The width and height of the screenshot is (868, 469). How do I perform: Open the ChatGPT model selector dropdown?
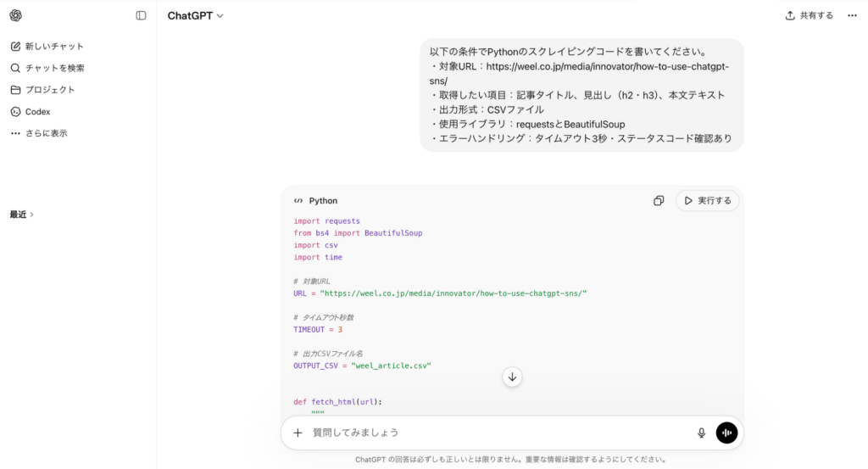coord(196,16)
